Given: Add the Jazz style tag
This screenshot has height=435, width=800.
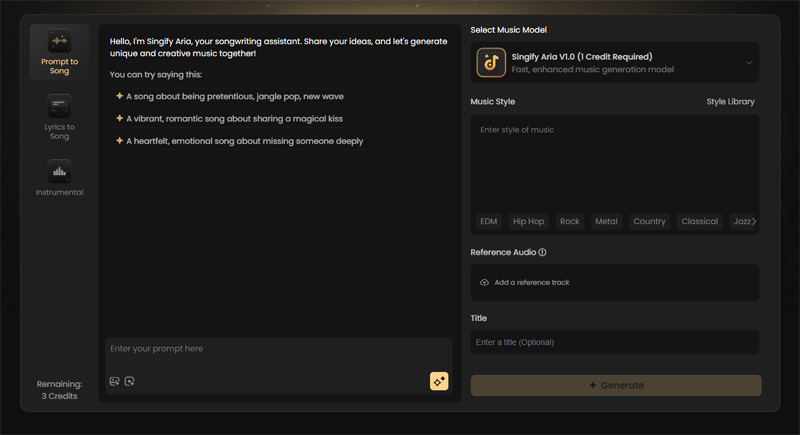Looking at the screenshot, I should coord(741,221).
